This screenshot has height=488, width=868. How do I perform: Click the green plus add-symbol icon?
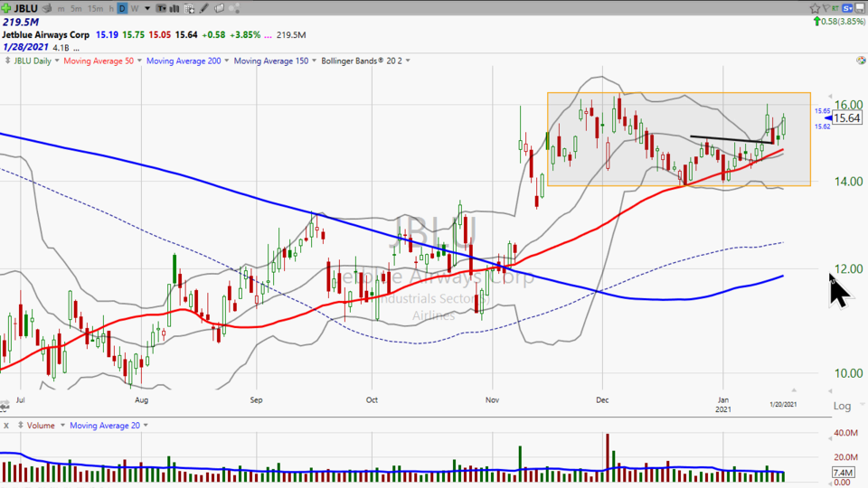[x=6, y=8]
